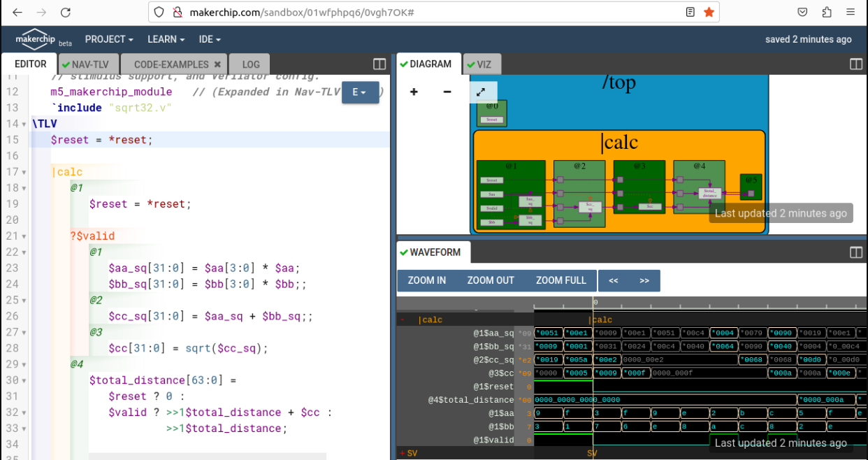This screenshot has width=868, height=460.
Task: Bookmark the page with the star icon
Action: (x=709, y=12)
